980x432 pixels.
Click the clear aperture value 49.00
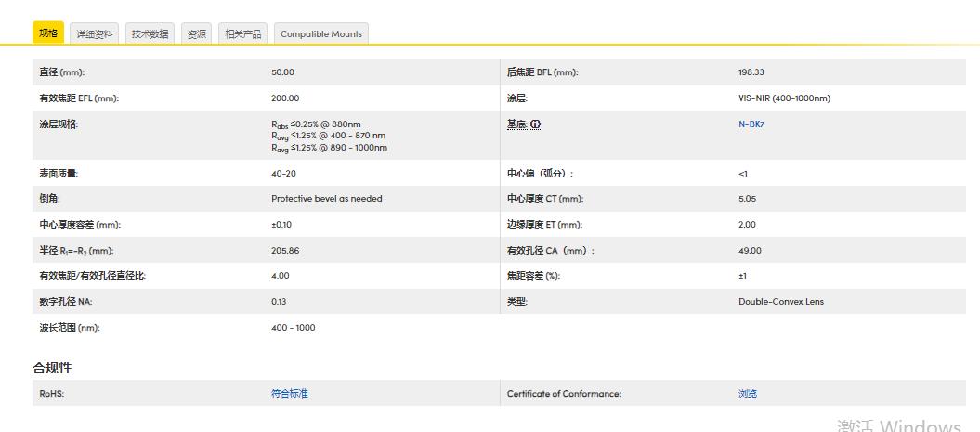pos(750,250)
